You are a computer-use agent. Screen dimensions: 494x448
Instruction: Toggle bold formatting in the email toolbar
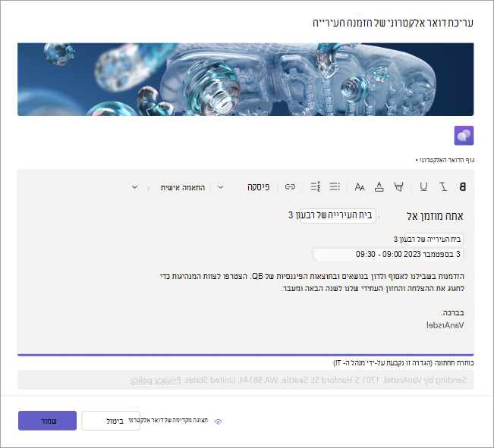click(x=462, y=187)
